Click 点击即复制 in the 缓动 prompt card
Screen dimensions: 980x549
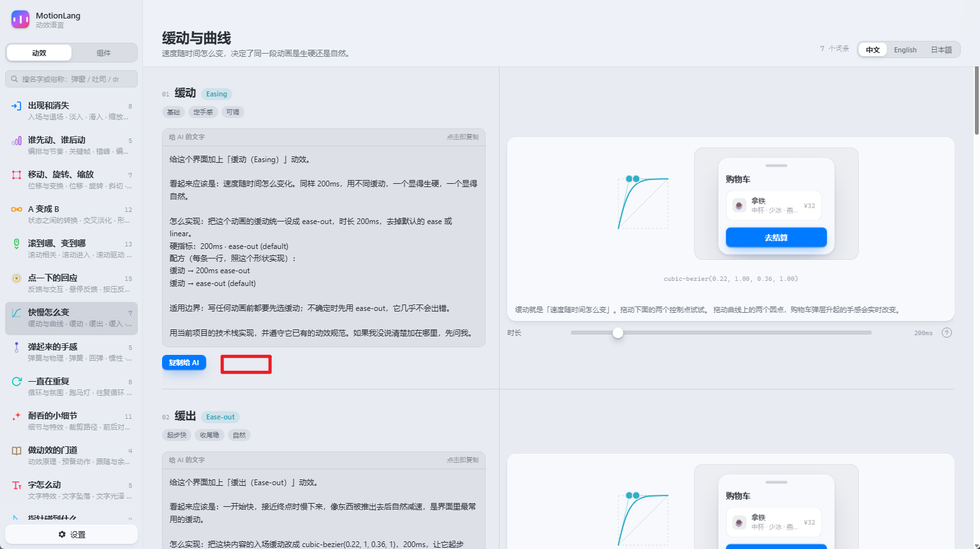tap(463, 137)
